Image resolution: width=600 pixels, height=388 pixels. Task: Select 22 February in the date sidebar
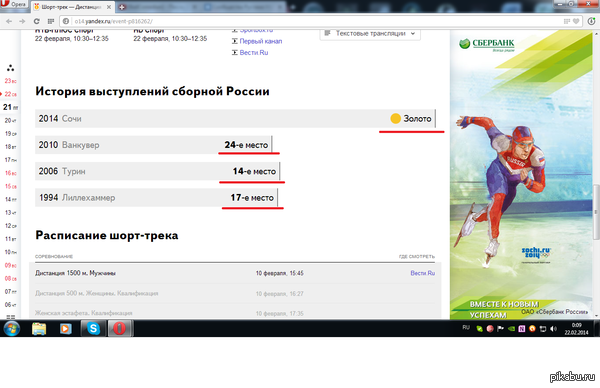click(x=10, y=94)
